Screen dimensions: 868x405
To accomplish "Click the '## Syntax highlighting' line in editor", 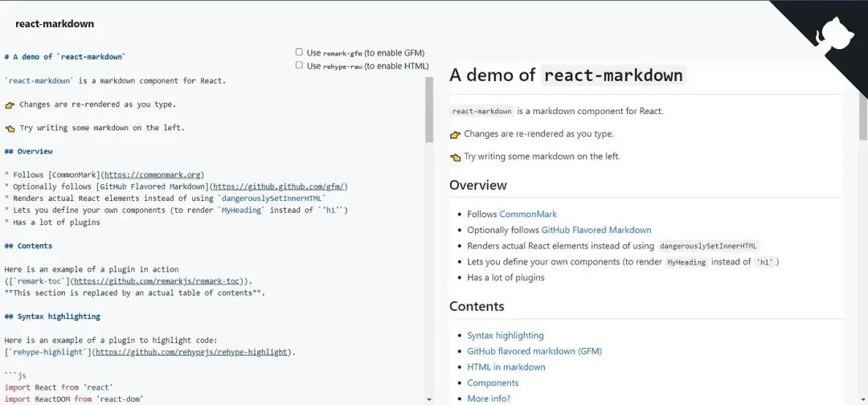I will tap(52, 317).
